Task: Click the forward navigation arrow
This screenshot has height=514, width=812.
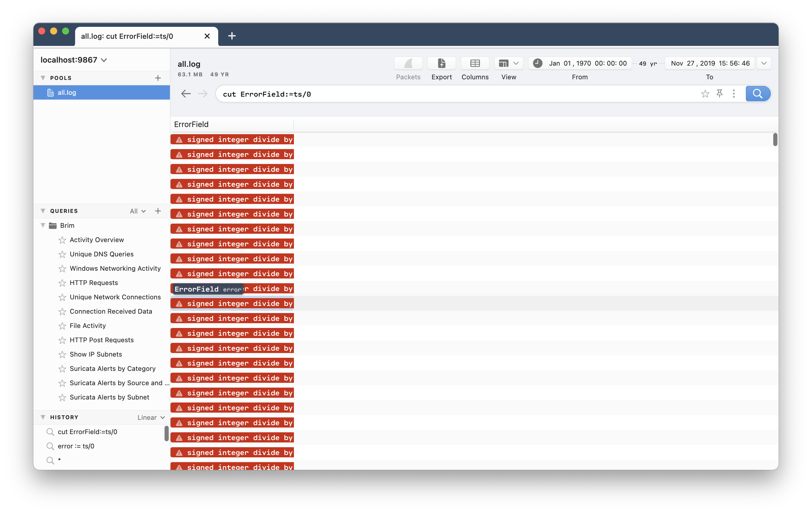Action: click(x=202, y=94)
